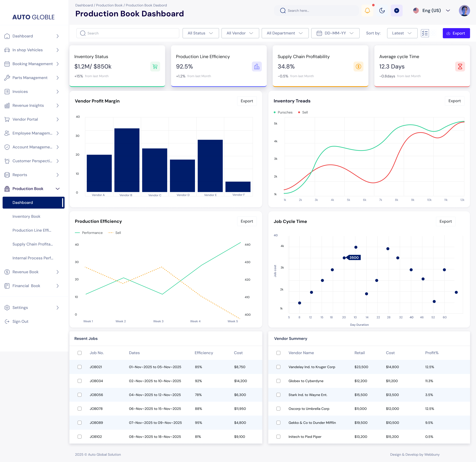Open the Eng (US) language dropdown
The height and width of the screenshot is (462, 476).
point(431,11)
